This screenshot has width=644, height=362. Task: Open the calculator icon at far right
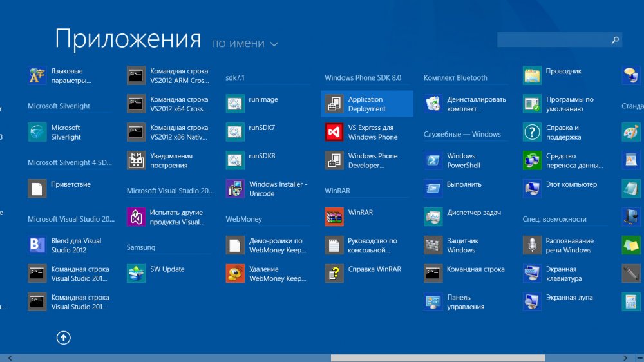[x=631, y=302]
